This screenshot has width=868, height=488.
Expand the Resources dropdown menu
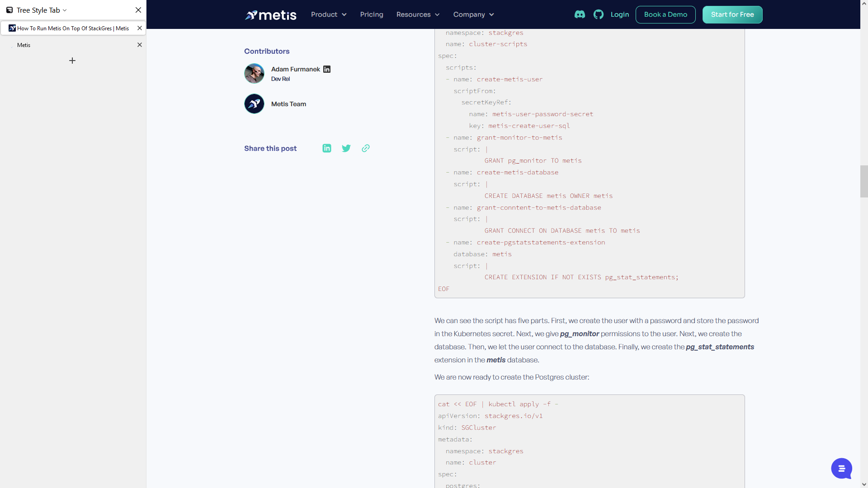click(418, 14)
